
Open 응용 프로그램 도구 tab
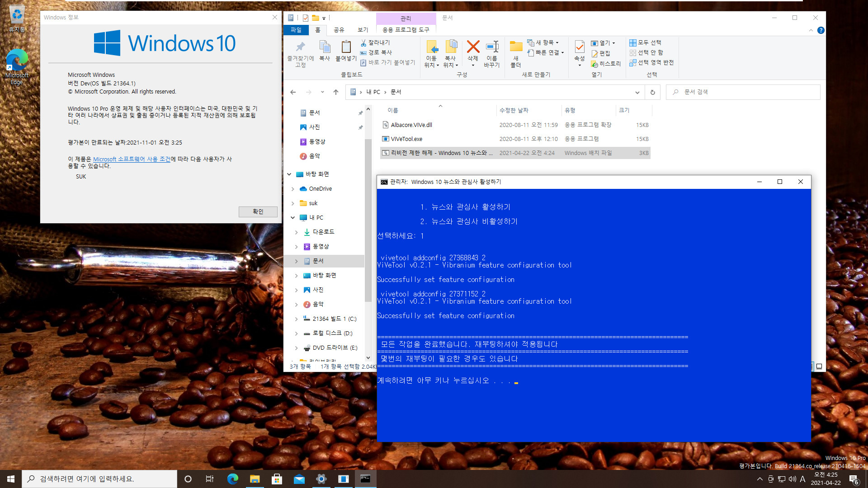click(406, 30)
